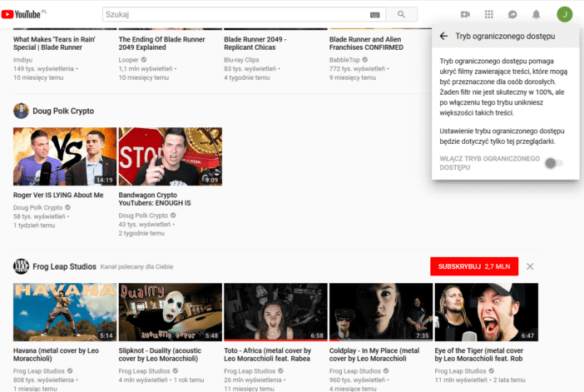Play the Bandwagon Crypto YouTubers thumbnail
The width and height of the screenshot is (584, 392).
tap(171, 156)
